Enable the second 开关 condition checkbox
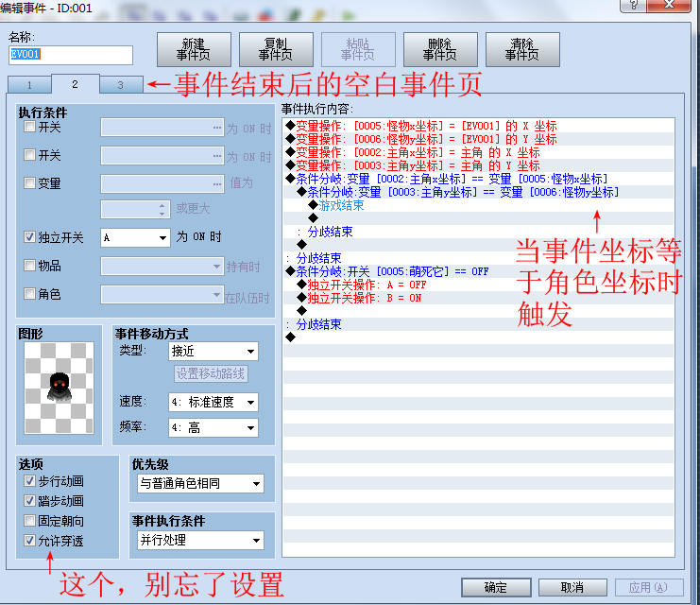Viewport: 700px width, 605px height. [x=29, y=155]
